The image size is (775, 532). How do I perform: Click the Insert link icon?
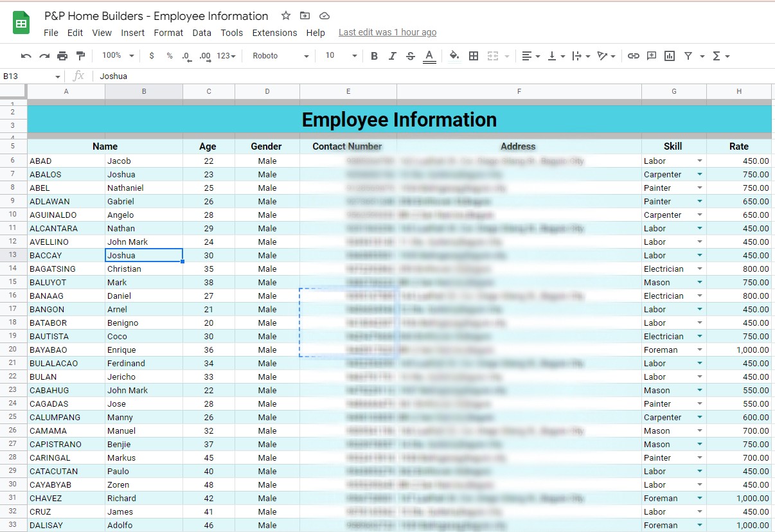(634, 56)
